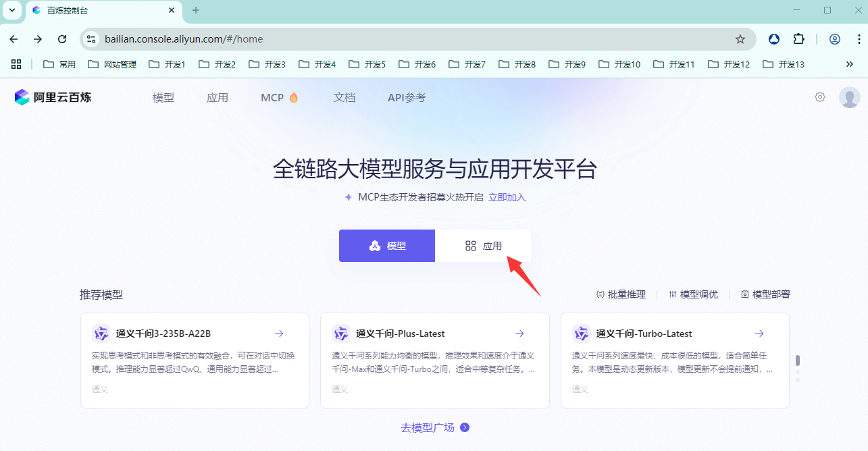Open arrow on 通义千问-Turbo-Latest card

[x=759, y=334]
